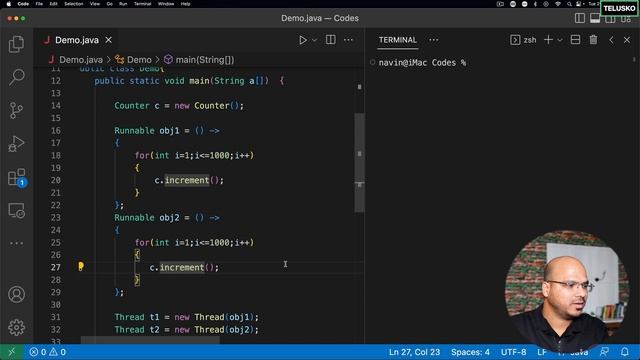This screenshot has height=360, width=640.
Task: Open the Selection menu
Action: [73, 4]
